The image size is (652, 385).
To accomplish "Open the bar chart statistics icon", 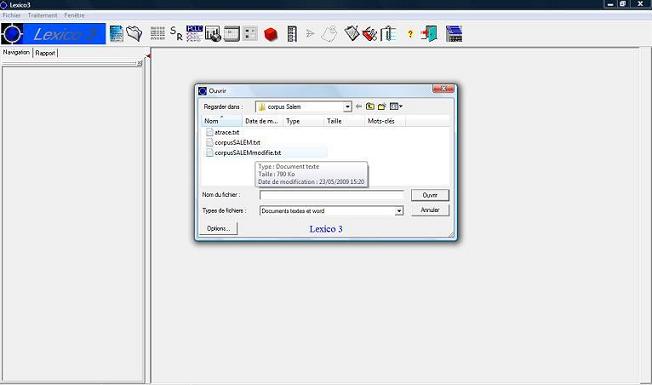I will pyautogui.click(x=213, y=34).
